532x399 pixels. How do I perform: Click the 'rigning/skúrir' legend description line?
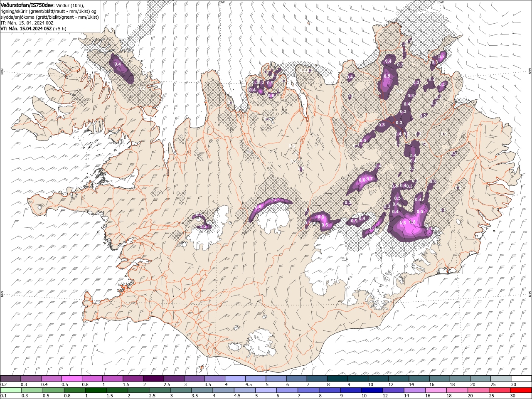[49, 11]
